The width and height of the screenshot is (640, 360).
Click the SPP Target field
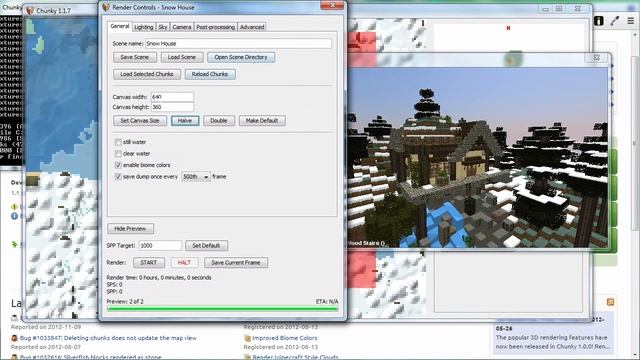click(x=160, y=246)
